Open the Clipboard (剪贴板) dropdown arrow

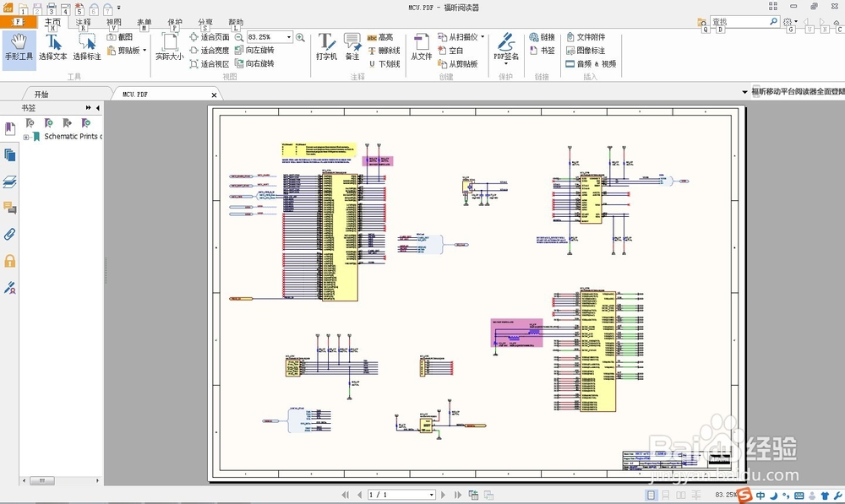[x=144, y=51]
